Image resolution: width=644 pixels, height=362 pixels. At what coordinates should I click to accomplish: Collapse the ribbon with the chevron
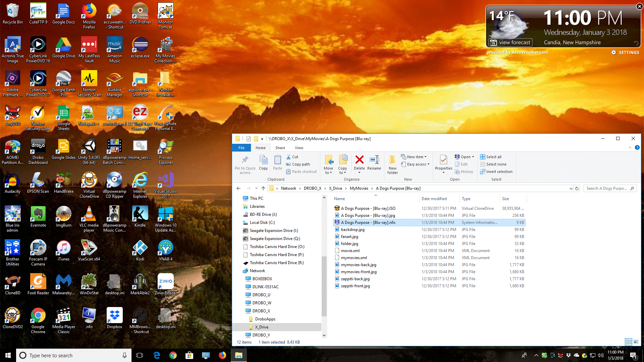pyautogui.click(x=630, y=147)
